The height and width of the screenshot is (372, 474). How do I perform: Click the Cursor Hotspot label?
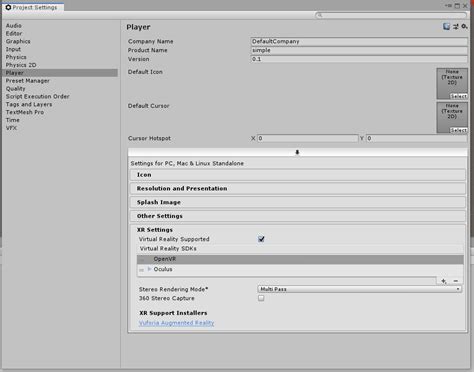click(x=149, y=138)
